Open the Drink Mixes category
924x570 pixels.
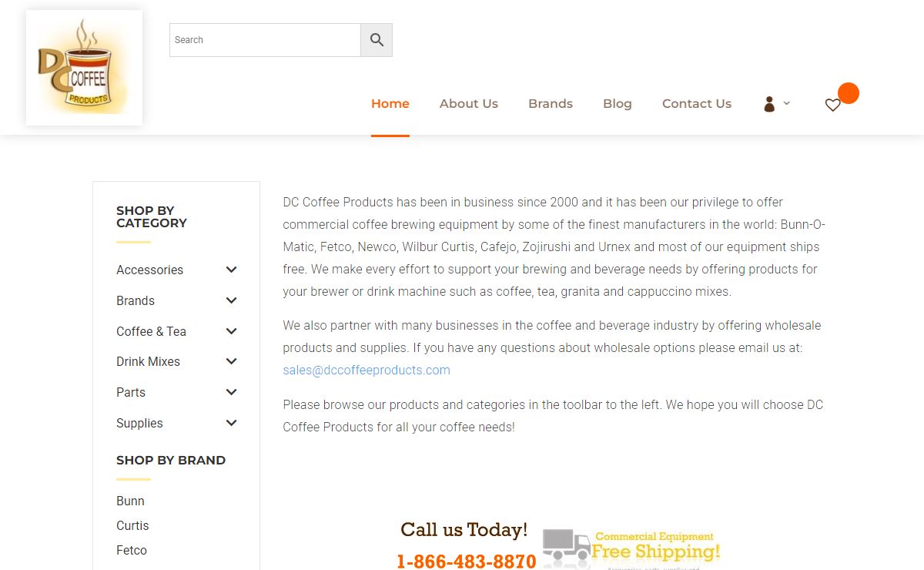point(148,361)
